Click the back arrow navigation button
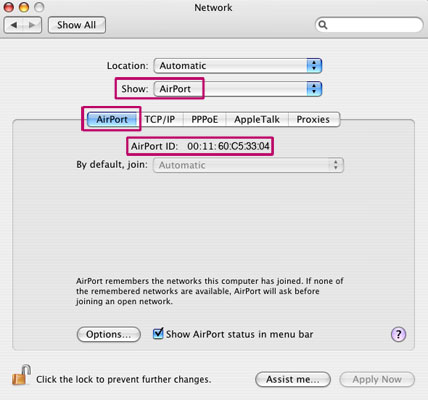The image size is (428, 400). [x=14, y=25]
